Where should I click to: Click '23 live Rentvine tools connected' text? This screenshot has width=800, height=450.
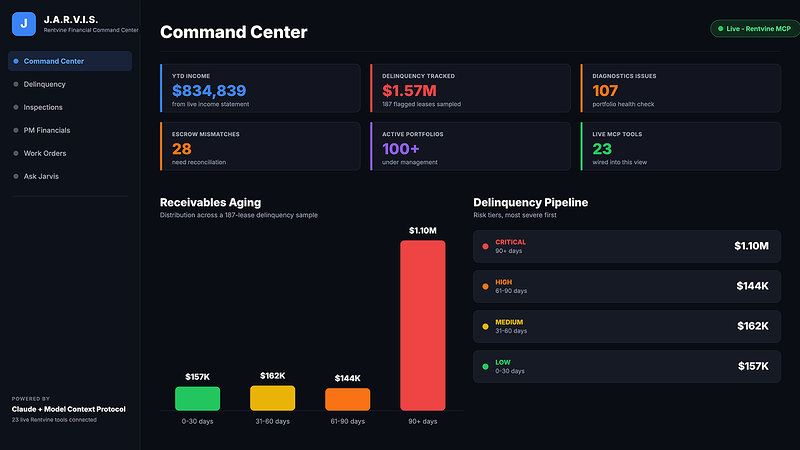54,420
